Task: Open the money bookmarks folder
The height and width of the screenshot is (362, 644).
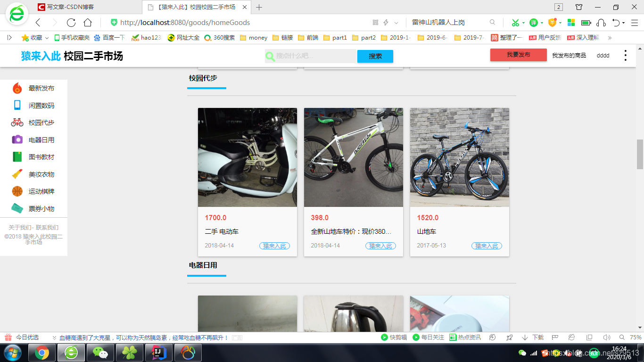Action: 253,38
